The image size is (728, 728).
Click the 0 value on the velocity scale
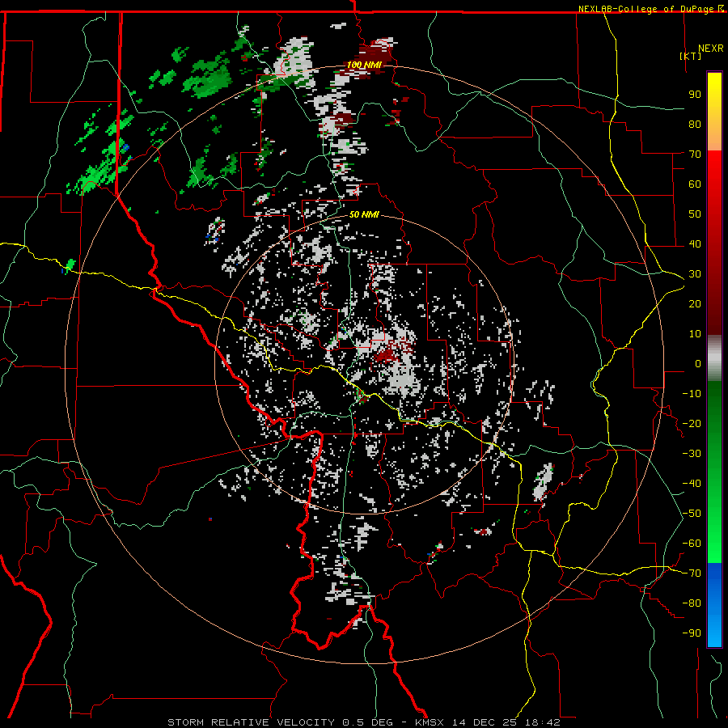[x=698, y=363]
